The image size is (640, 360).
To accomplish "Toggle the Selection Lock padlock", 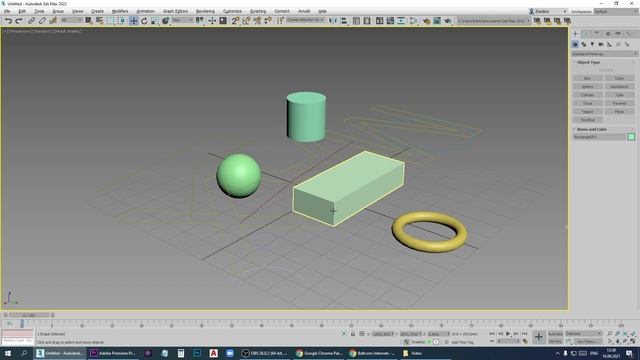I will point(353,334).
